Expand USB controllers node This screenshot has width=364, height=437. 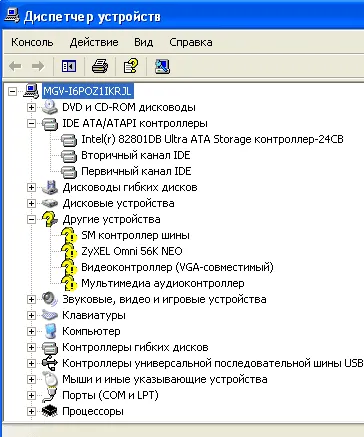(x=31, y=363)
